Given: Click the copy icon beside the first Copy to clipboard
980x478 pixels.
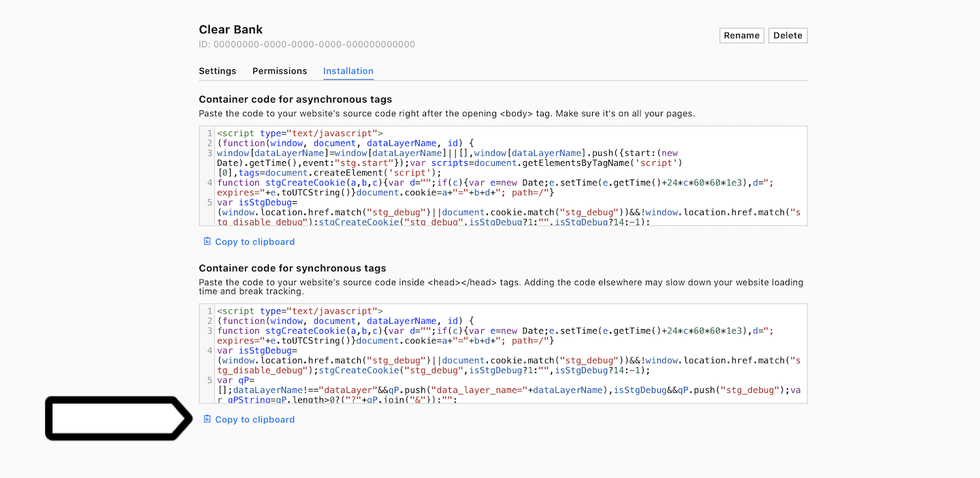Looking at the screenshot, I should point(207,241).
